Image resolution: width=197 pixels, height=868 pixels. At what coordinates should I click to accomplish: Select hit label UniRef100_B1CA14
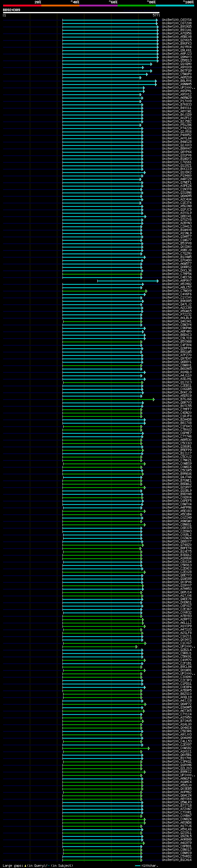[177, 860]
